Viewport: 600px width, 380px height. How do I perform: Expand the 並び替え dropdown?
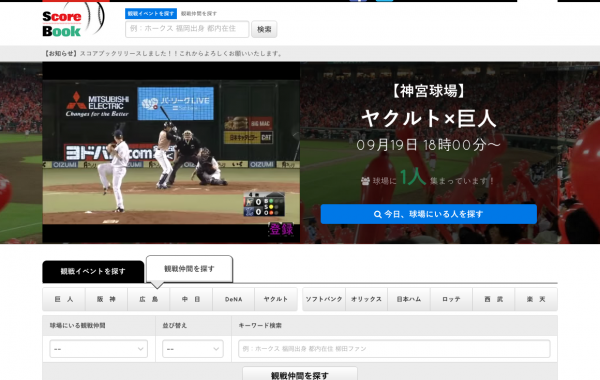click(x=193, y=349)
